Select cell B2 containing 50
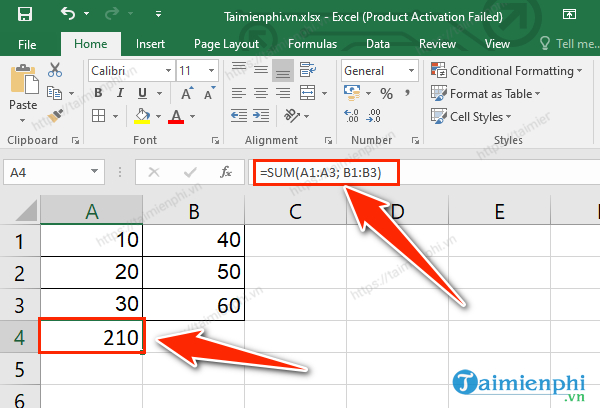 point(194,272)
